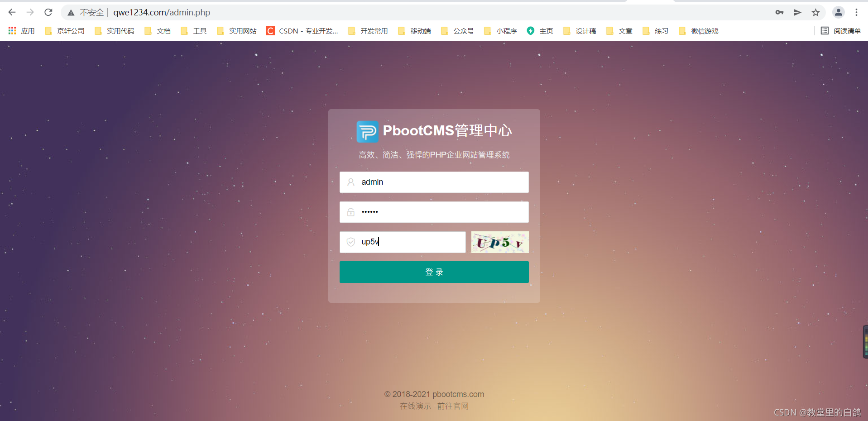Follow the 前往官网 link
The width and height of the screenshot is (868, 421).
point(453,406)
